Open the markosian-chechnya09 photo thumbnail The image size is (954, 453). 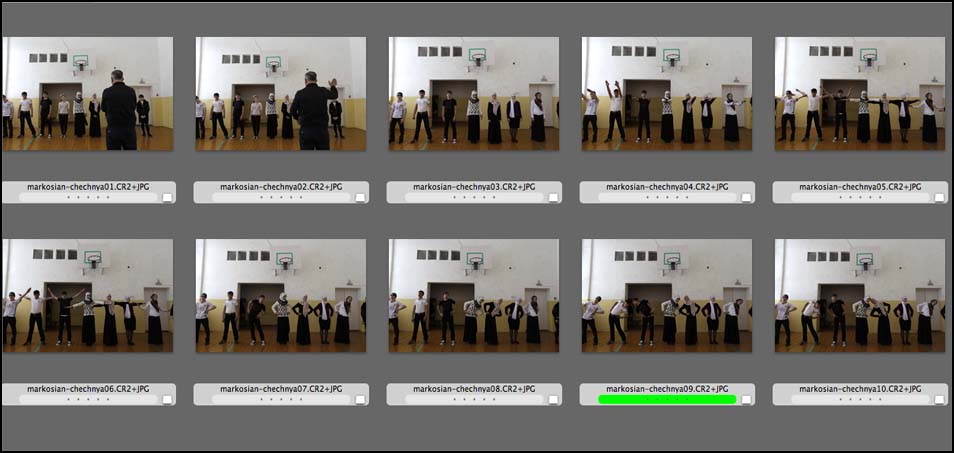666,296
